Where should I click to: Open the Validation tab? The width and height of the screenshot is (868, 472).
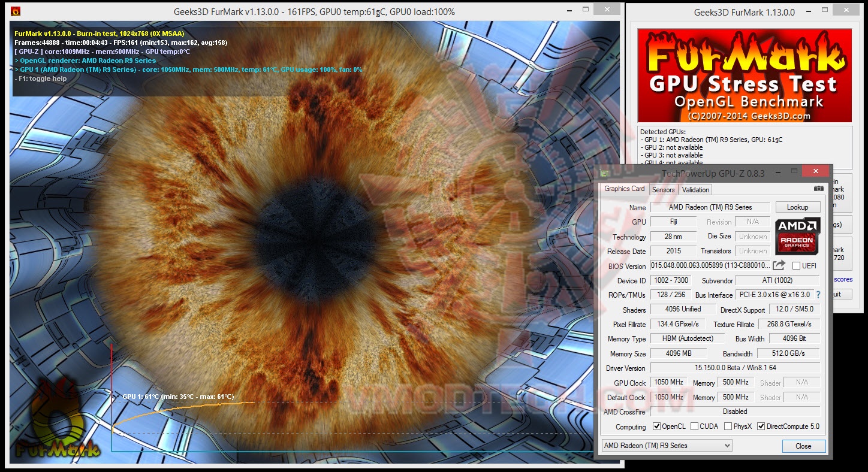[x=695, y=190]
